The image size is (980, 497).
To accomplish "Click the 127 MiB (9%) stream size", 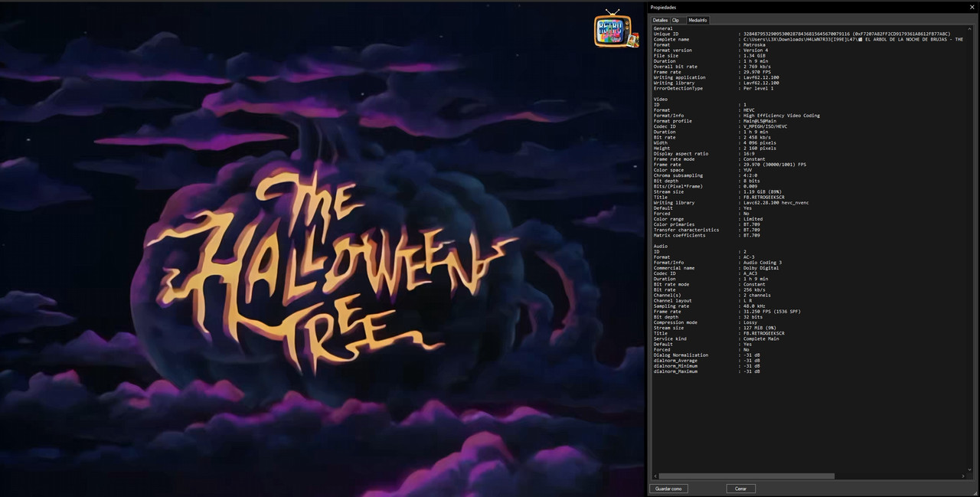I will [x=759, y=327].
